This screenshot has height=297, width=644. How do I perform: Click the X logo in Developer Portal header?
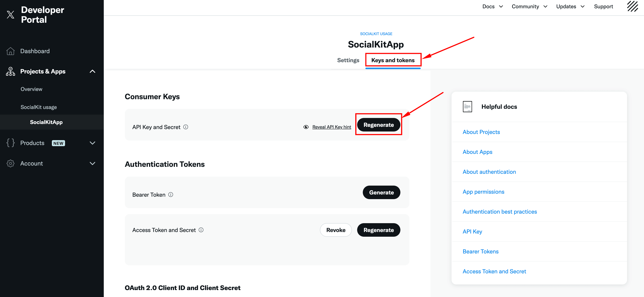(11, 14)
